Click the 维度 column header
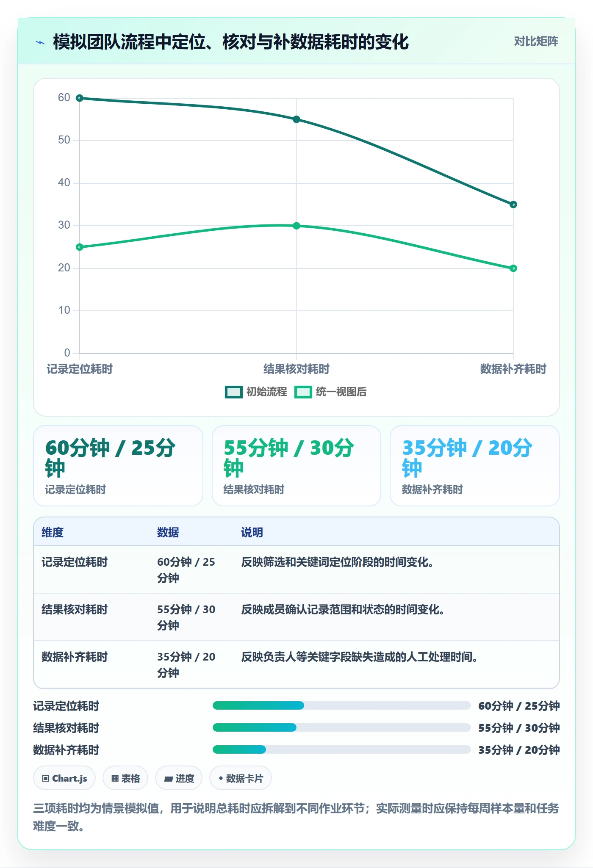The height and width of the screenshot is (868, 593). (53, 532)
